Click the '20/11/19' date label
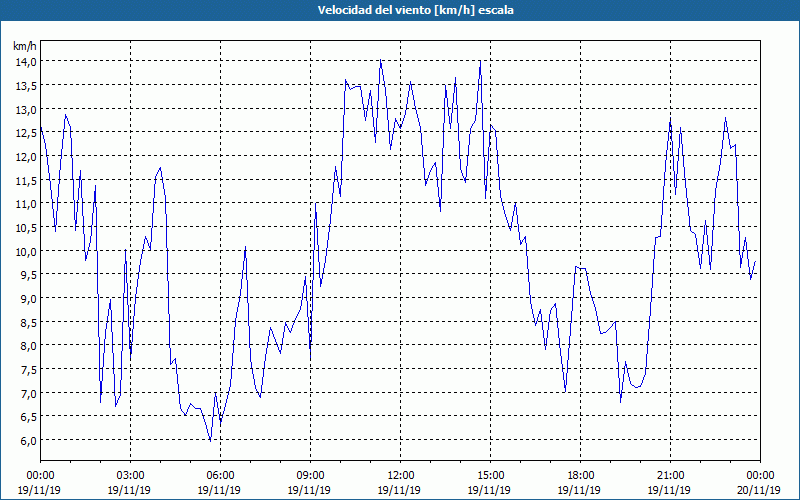The height and width of the screenshot is (500, 800). pyautogui.click(x=759, y=490)
